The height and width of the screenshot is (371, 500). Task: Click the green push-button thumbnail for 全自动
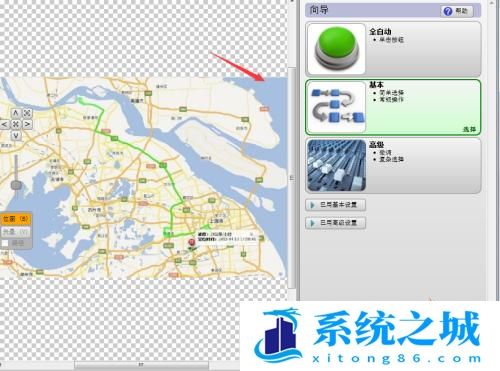(x=336, y=49)
